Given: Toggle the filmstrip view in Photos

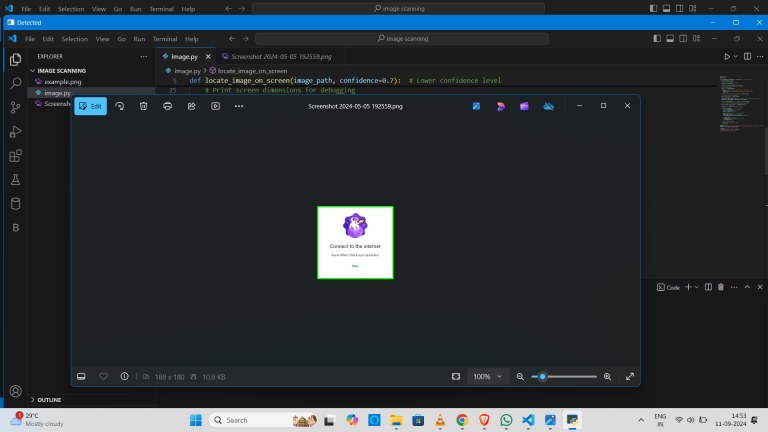Looking at the screenshot, I should (82, 376).
